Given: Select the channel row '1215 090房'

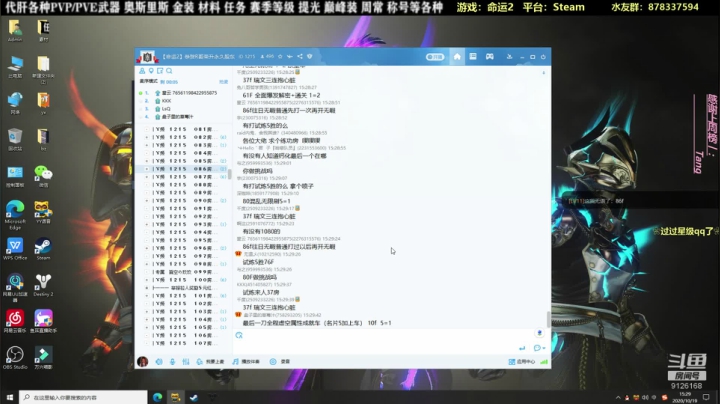Looking at the screenshot, I should click(x=183, y=201).
